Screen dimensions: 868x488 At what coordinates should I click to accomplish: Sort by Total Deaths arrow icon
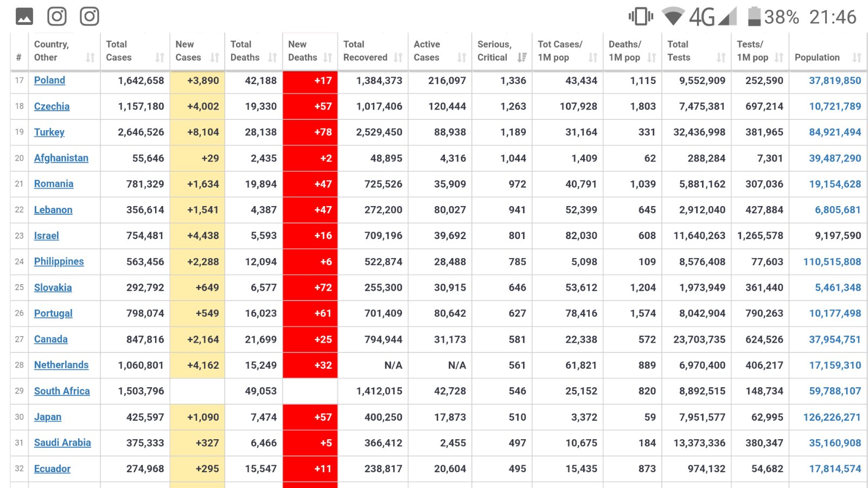tap(272, 57)
